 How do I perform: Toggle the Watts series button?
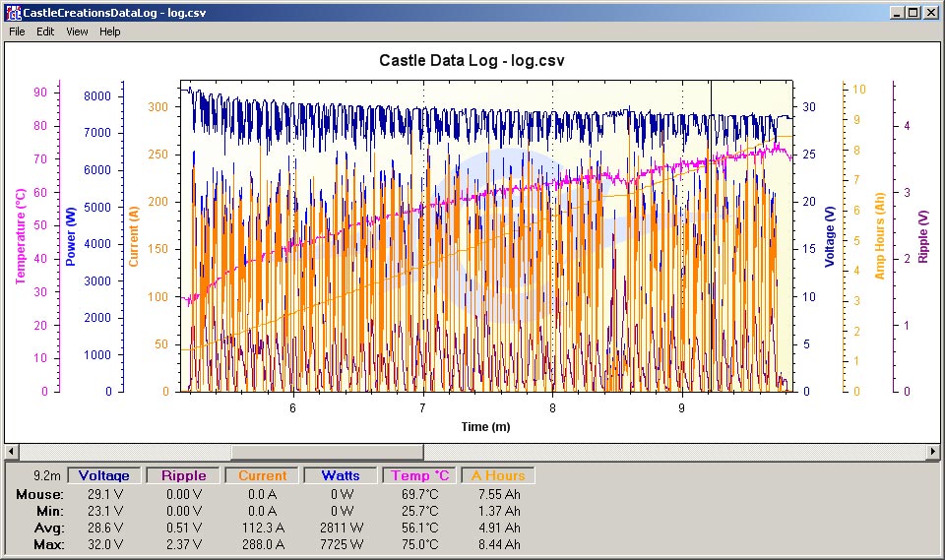(341, 475)
